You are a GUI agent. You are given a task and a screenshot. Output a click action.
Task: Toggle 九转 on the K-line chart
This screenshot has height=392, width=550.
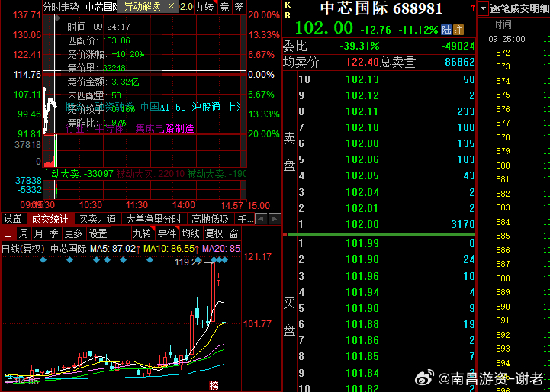pos(143,233)
